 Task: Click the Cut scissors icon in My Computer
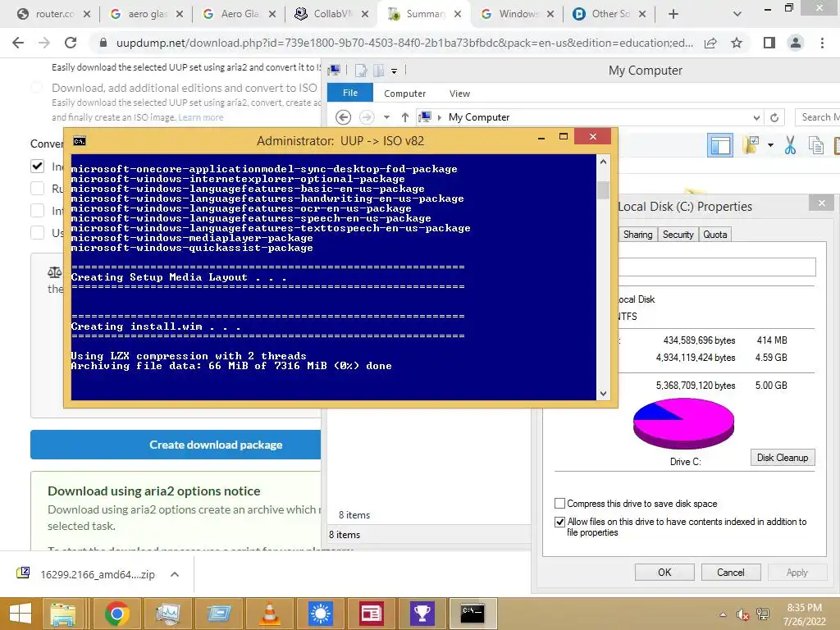[790, 145]
